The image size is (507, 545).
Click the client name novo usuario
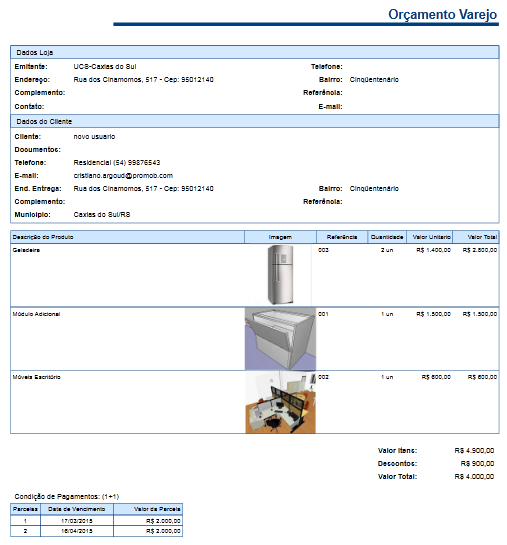point(94,137)
